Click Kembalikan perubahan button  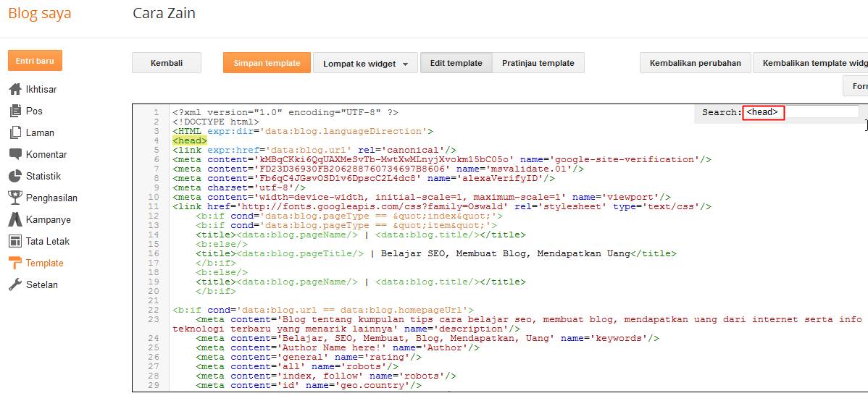coord(695,63)
